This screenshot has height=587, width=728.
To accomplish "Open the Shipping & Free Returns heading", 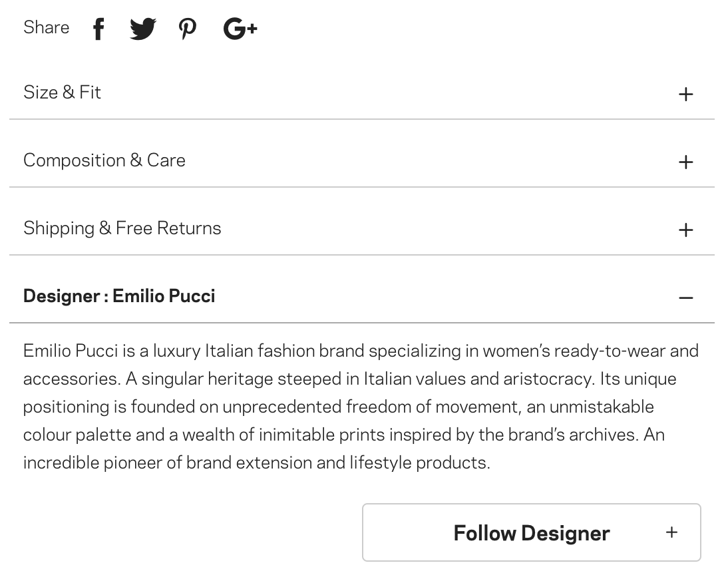I will [x=122, y=228].
